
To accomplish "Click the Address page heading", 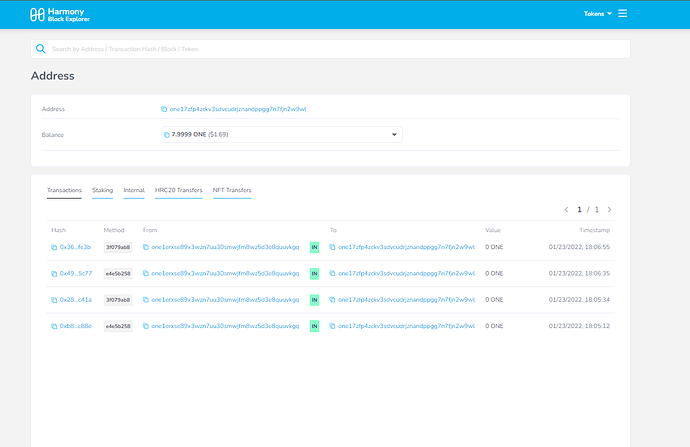I will pos(52,76).
